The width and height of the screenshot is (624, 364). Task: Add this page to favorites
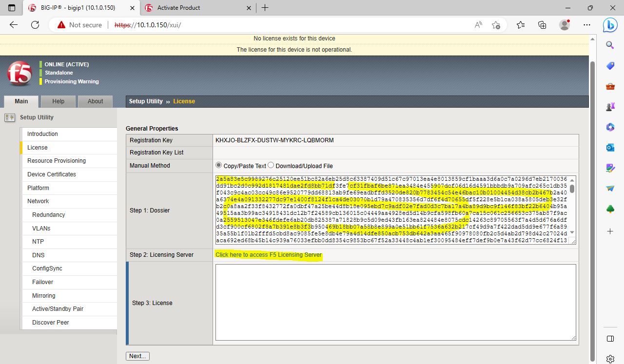[496, 25]
